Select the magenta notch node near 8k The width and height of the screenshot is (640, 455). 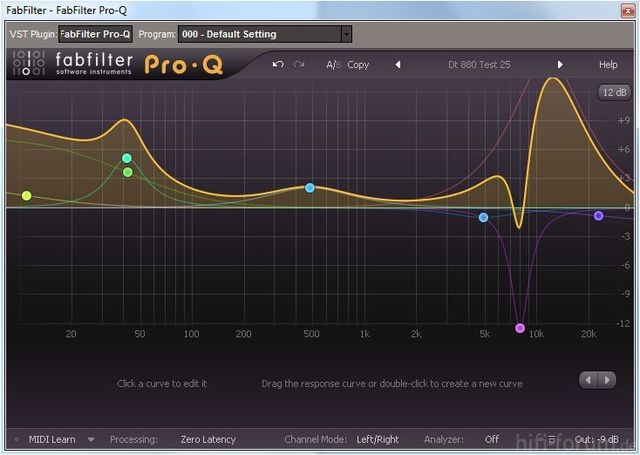coord(520,328)
